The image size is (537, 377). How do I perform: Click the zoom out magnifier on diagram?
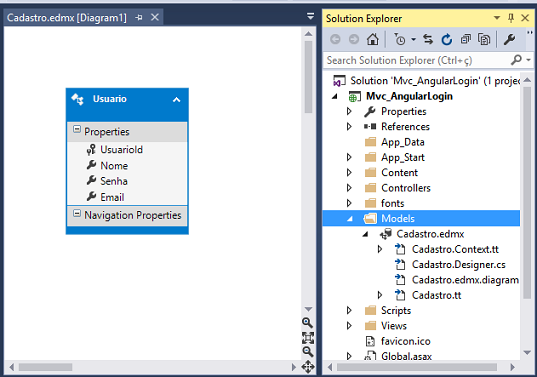pos(307,351)
